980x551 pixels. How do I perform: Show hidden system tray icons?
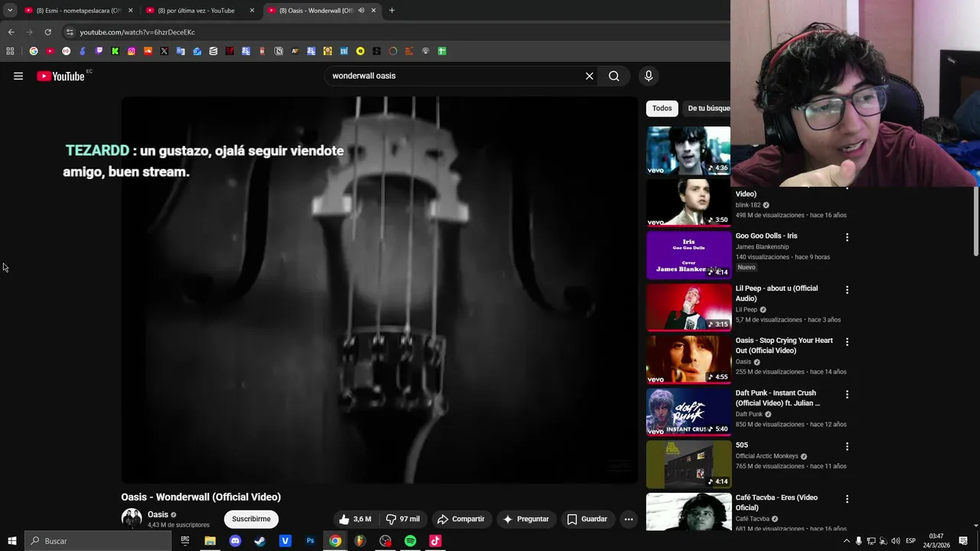[846, 541]
